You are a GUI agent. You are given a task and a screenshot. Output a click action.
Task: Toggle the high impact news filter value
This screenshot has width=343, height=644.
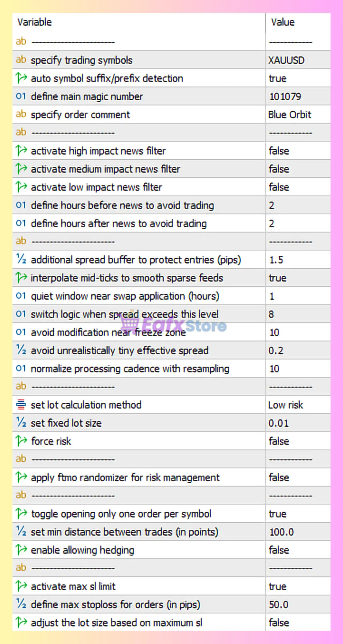(279, 151)
